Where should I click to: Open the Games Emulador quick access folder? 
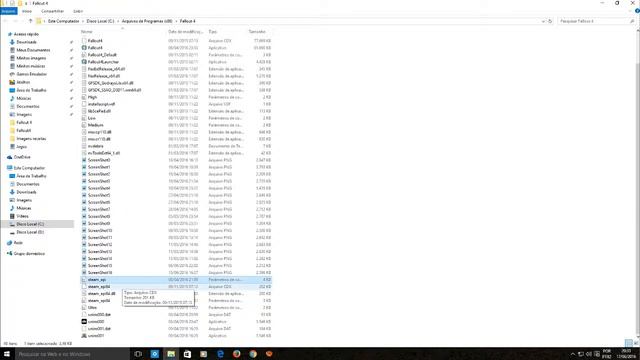coord(31,74)
